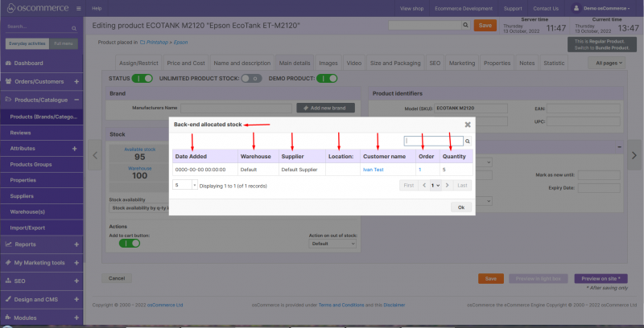Viewport: 644px width, 328px height.
Task: Open the Size and Packaging tab
Action: pos(394,62)
